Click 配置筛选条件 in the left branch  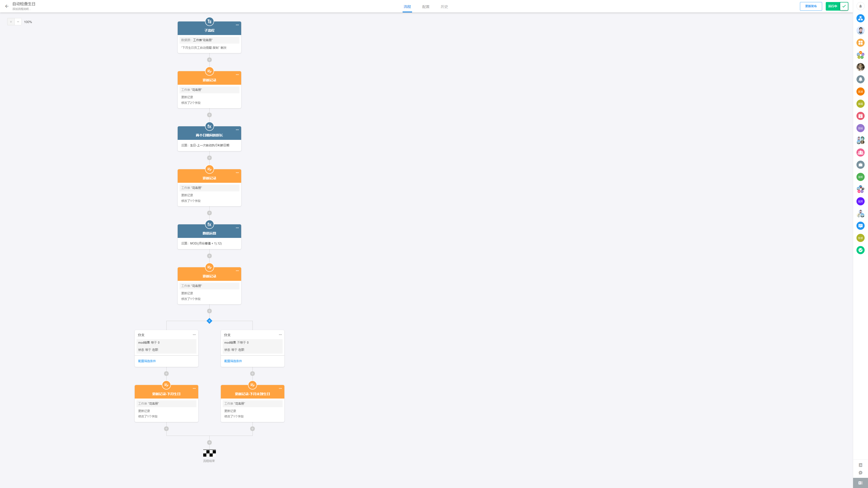pyautogui.click(x=147, y=361)
